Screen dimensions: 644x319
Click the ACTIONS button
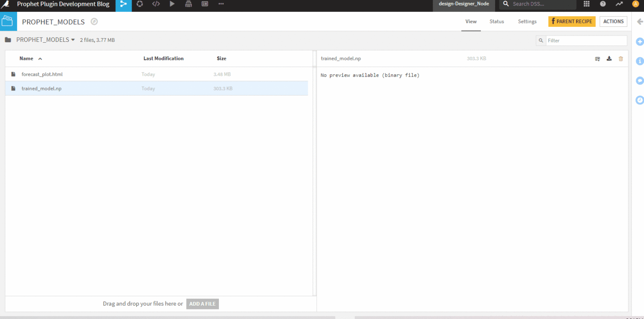click(x=613, y=21)
